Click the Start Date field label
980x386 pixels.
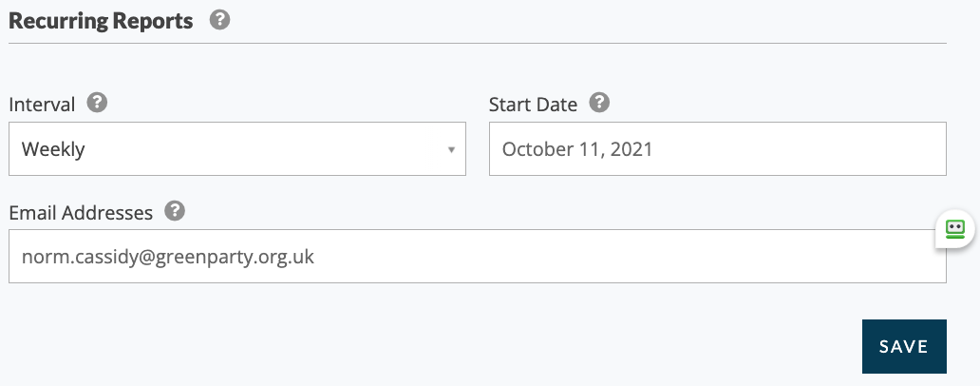[x=533, y=105]
